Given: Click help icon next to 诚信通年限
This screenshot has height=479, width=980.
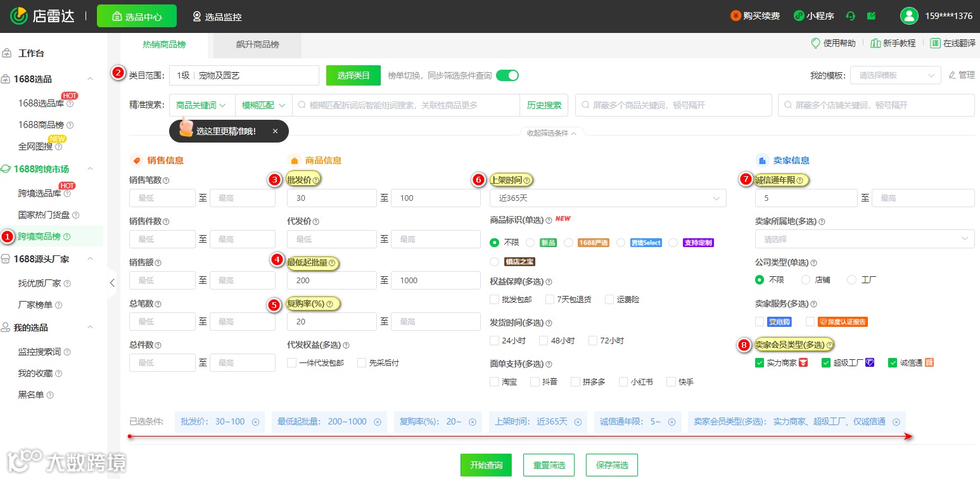Looking at the screenshot, I should click(x=799, y=180).
